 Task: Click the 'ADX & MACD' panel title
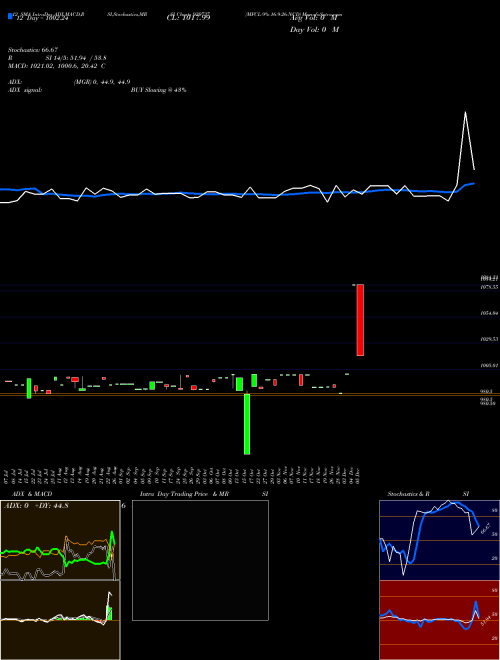[x=32, y=494]
